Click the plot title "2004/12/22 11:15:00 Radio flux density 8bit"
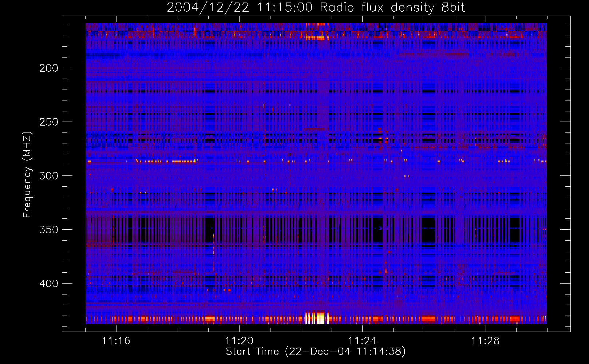The image size is (589, 364). click(316, 8)
